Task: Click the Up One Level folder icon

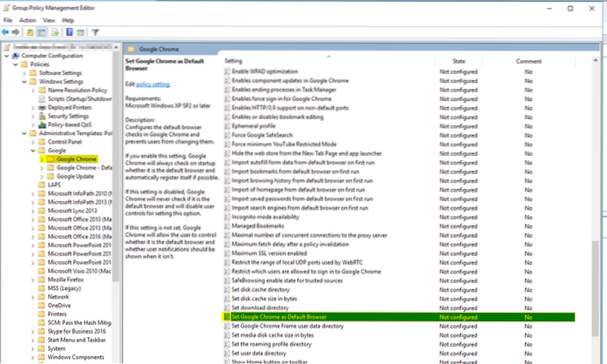Action: [30, 33]
